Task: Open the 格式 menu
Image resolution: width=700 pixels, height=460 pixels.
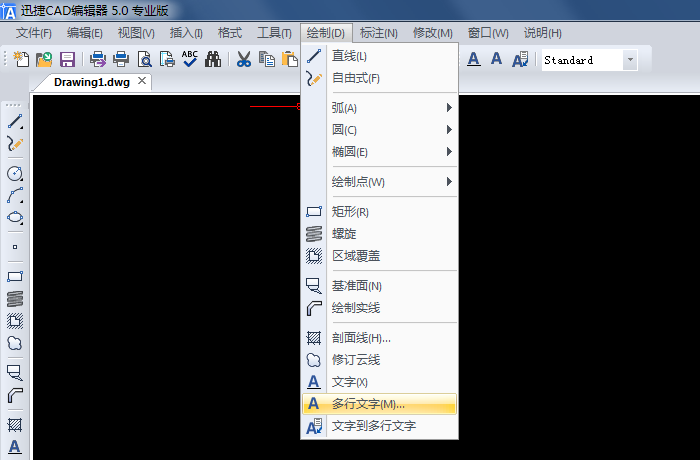Action: point(230,33)
